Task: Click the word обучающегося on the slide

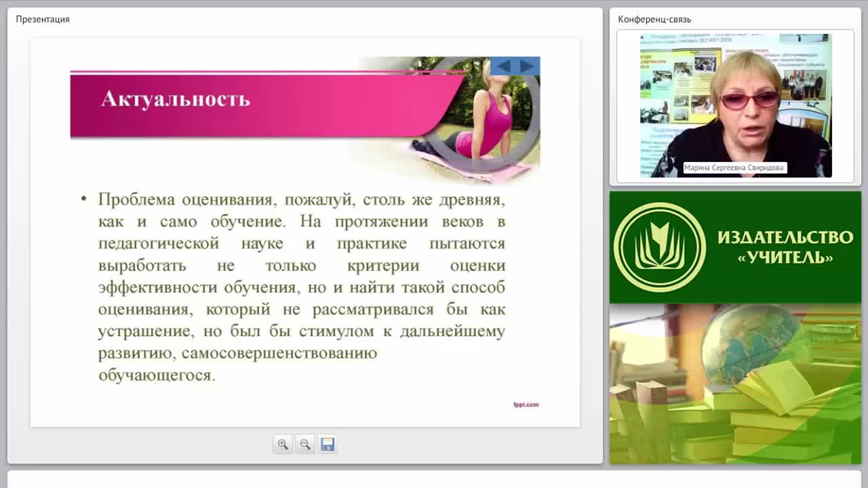Action: coord(157,375)
